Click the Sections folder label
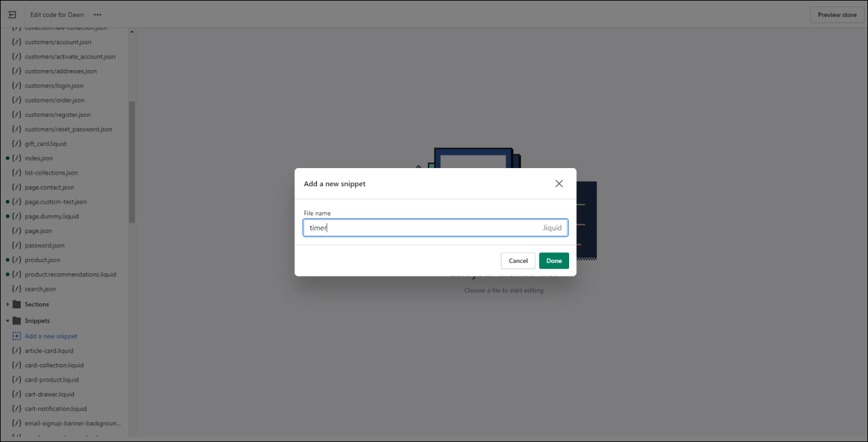The width and height of the screenshot is (868, 442). pos(37,304)
